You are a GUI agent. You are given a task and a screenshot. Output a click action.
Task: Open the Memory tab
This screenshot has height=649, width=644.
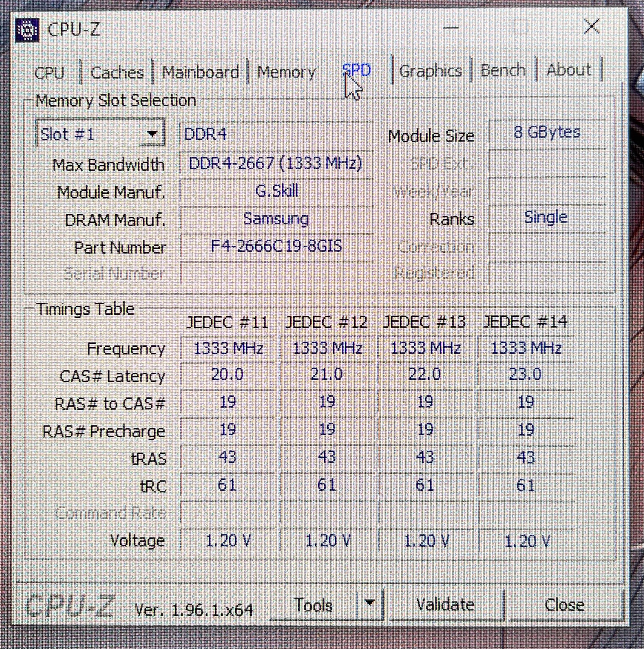(x=286, y=72)
